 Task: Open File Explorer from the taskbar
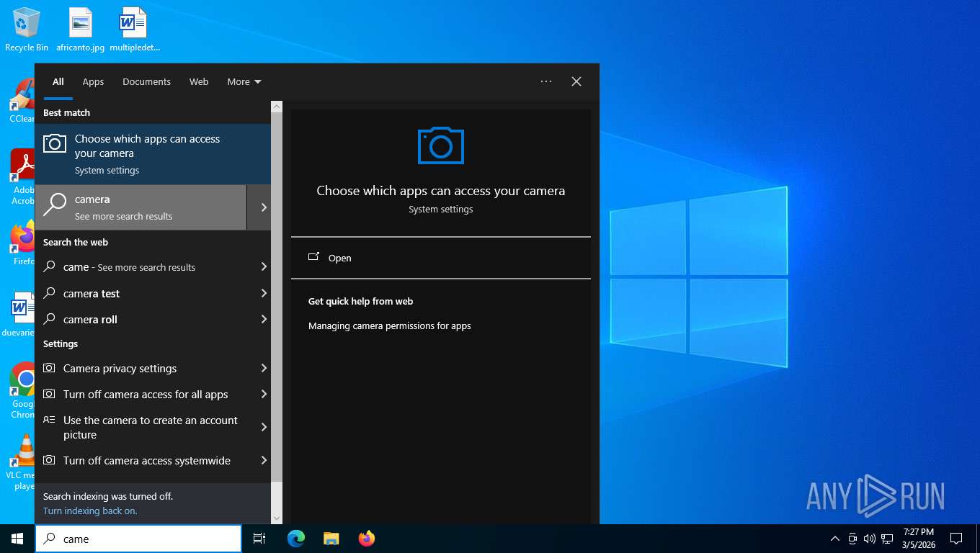click(x=331, y=539)
